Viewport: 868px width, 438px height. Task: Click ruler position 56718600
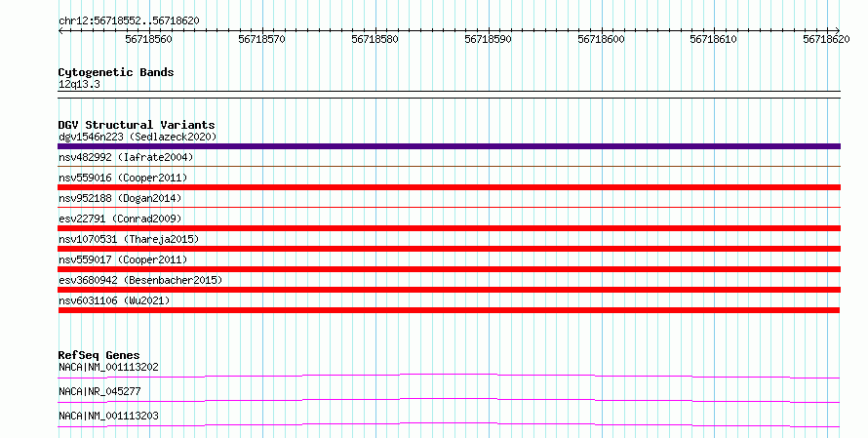[x=601, y=39]
